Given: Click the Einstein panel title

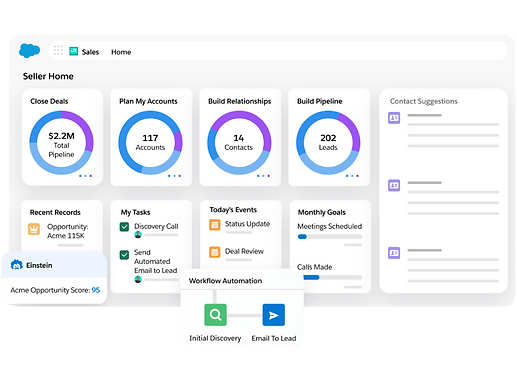Looking at the screenshot, I should click(x=39, y=265).
